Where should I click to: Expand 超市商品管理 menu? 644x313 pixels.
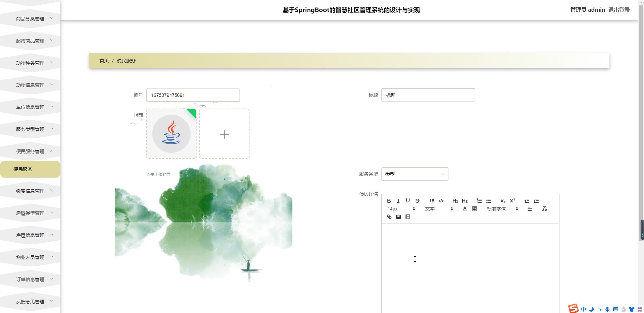(30, 41)
